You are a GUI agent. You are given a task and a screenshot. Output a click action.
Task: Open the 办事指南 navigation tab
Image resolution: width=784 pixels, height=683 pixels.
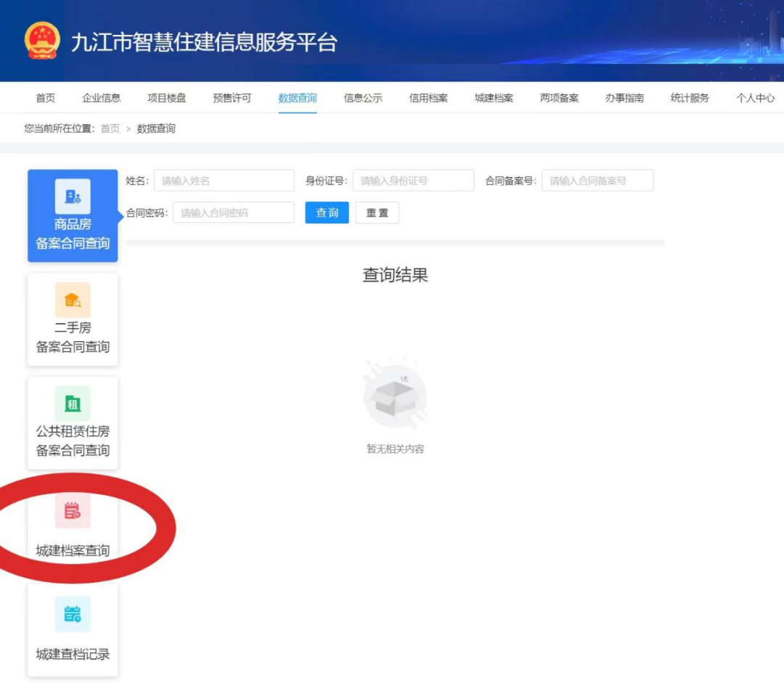(624, 98)
